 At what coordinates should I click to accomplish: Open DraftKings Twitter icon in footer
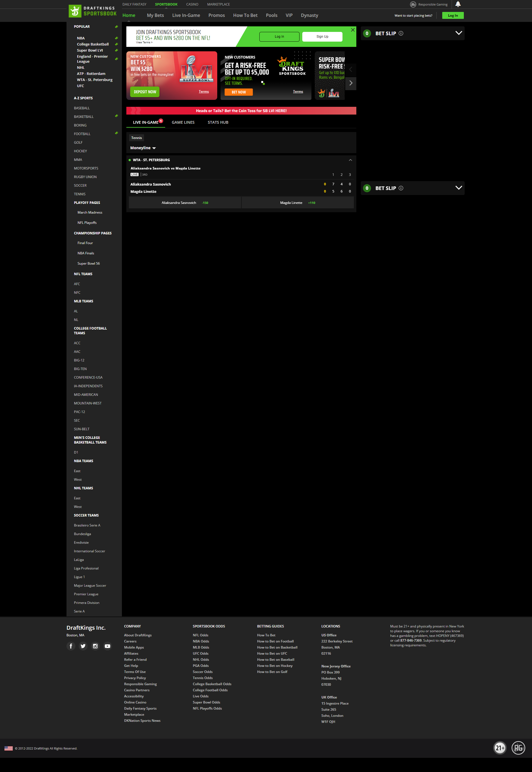[x=83, y=646]
